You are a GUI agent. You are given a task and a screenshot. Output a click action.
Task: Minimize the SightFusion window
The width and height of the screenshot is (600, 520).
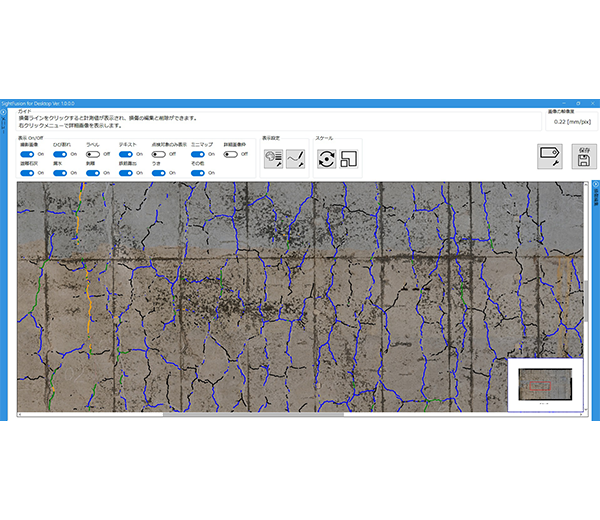564,103
